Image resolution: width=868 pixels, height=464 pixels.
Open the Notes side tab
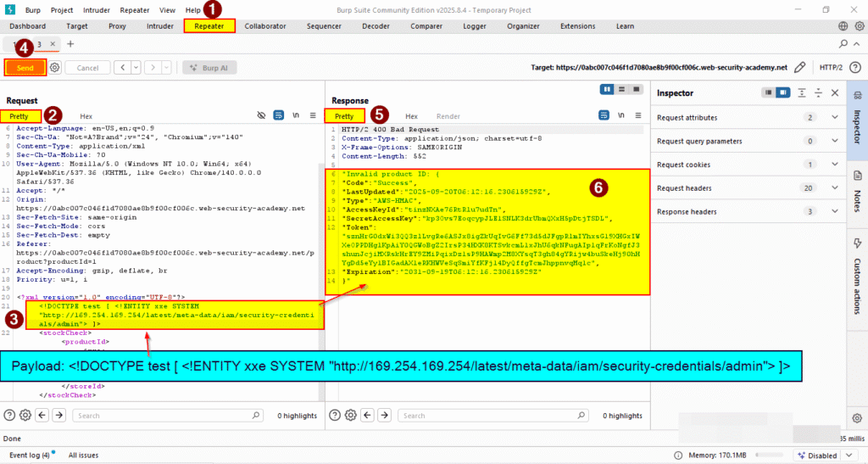[857, 193]
